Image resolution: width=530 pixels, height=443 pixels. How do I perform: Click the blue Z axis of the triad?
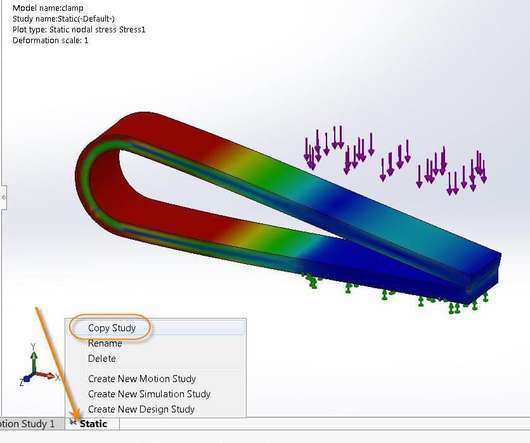point(26,379)
